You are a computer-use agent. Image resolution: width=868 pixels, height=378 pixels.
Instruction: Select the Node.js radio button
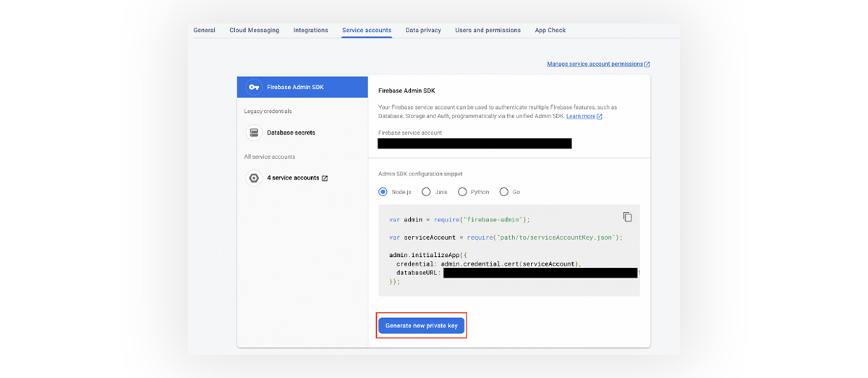click(x=383, y=192)
